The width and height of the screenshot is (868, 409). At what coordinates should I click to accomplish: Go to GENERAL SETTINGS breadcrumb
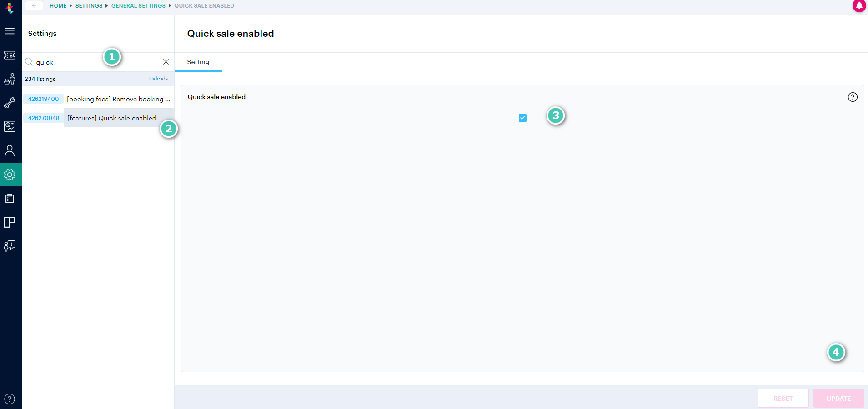click(138, 6)
